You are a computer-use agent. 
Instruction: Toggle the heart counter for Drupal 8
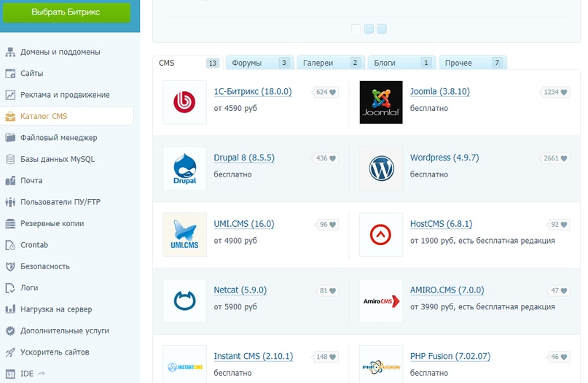tap(326, 158)
